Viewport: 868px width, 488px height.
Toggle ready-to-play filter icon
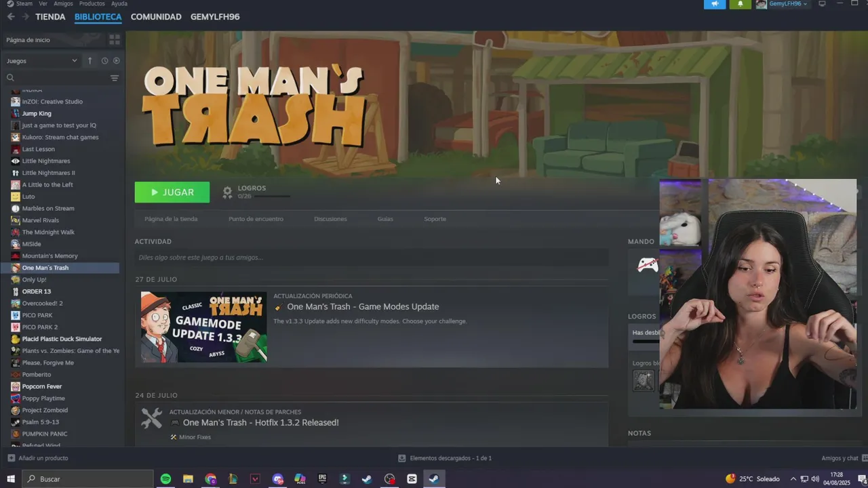(x=116, y=61)
